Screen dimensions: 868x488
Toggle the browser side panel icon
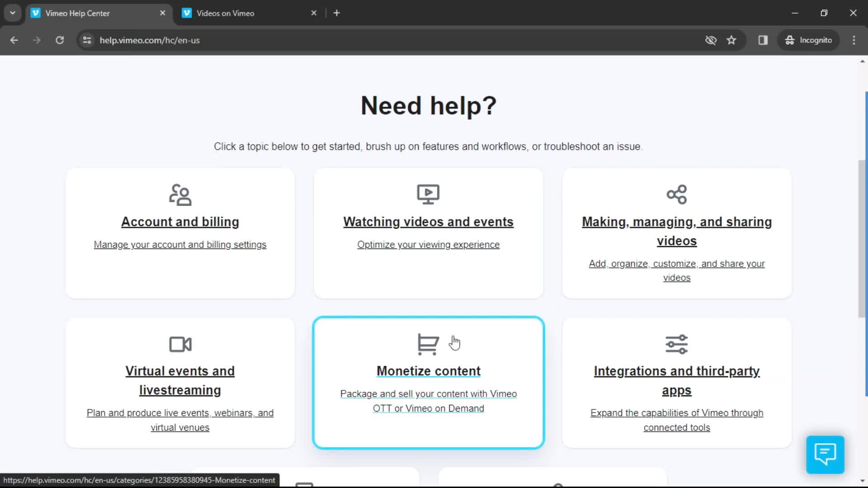pyautogui.click(x=763, y=40)
